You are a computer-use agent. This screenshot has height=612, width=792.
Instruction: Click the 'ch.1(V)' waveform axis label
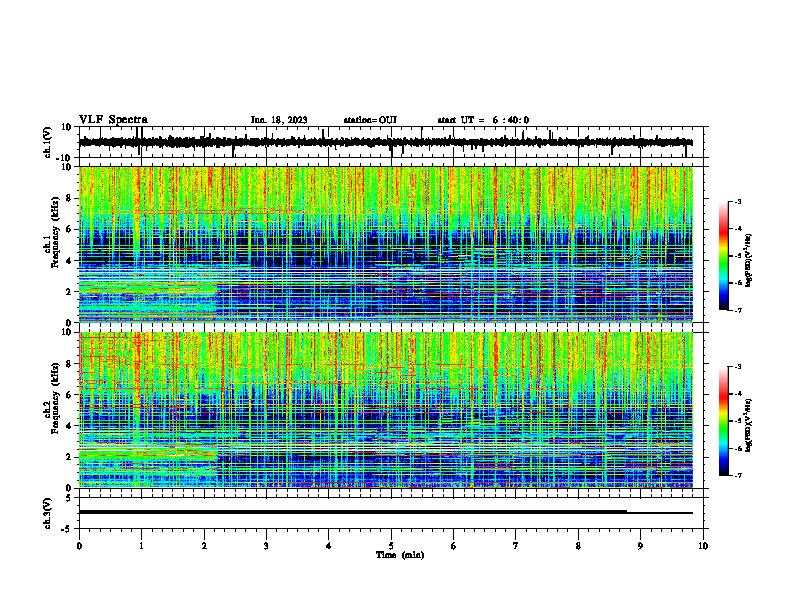pyautogui.click(x=48, y=142)
